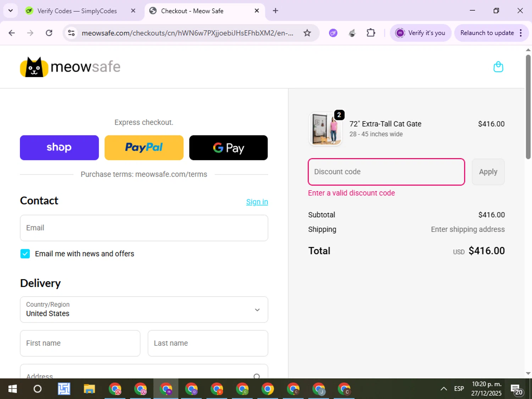Show hidden system tray icons

click(x=444, y=389)
